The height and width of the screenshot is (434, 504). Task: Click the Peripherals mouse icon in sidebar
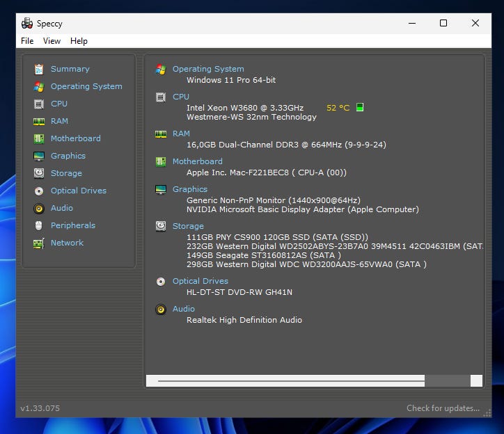pyautogui.click(x=39, y=225)
